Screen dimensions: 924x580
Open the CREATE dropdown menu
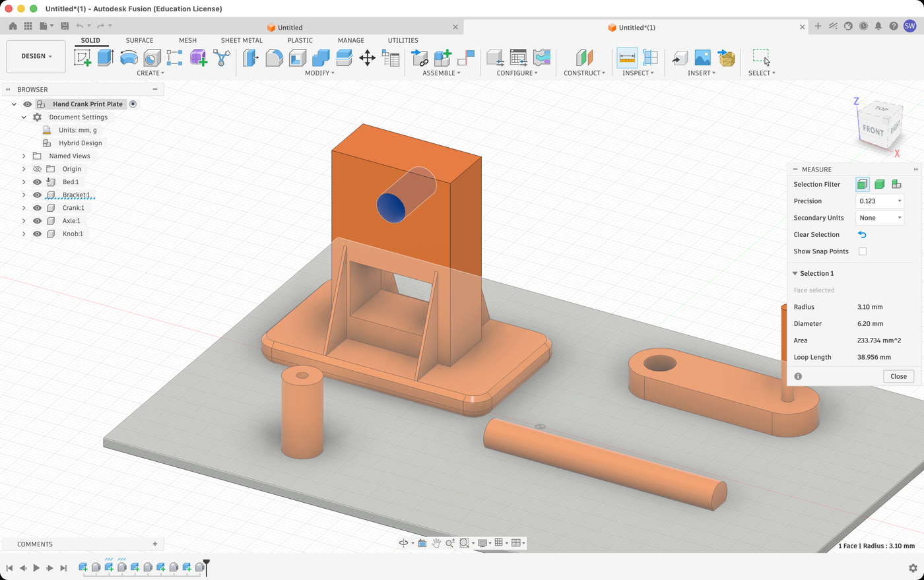(150, 73)
